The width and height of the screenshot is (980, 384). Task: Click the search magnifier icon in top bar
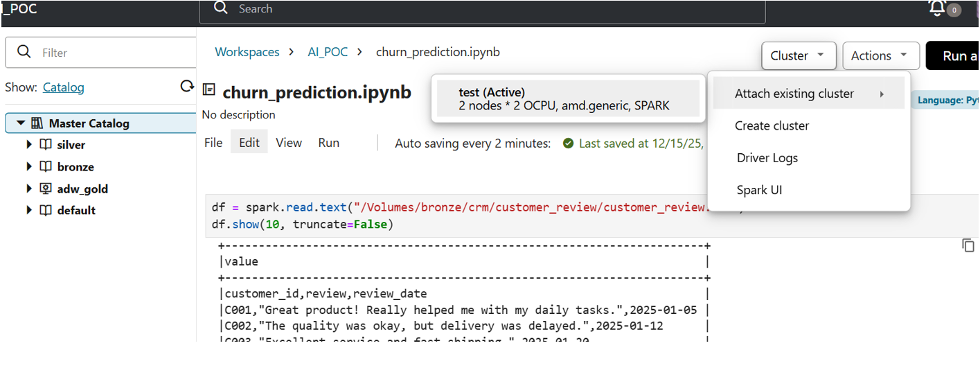point(221,8)
